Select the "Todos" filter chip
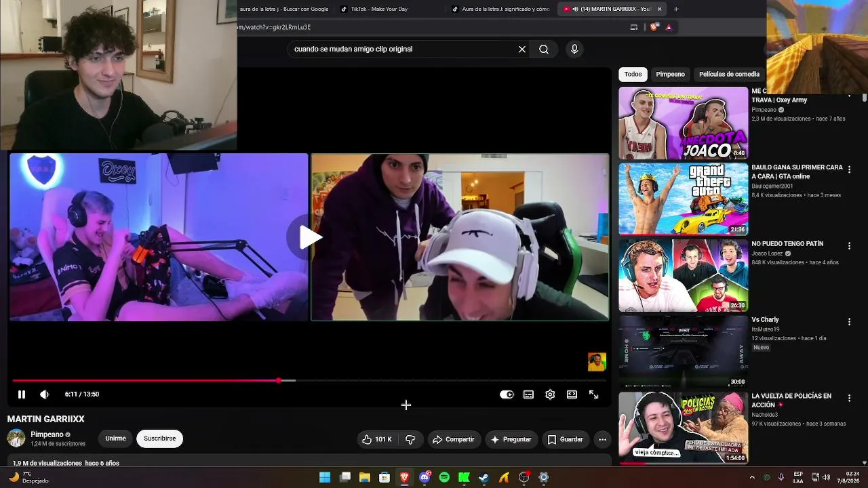The height and width of the screenshot is (488, 868). tap(633, 74)
